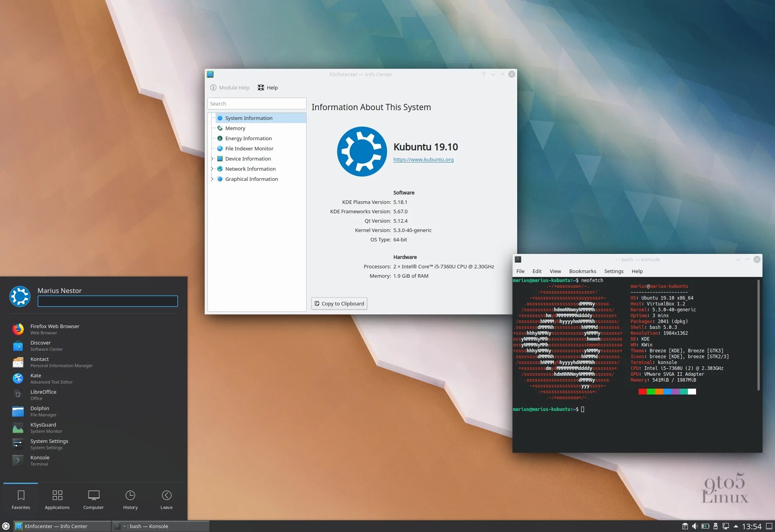
Task: Switch to Computer tab in launcher
Action: (x=93, y=500)
